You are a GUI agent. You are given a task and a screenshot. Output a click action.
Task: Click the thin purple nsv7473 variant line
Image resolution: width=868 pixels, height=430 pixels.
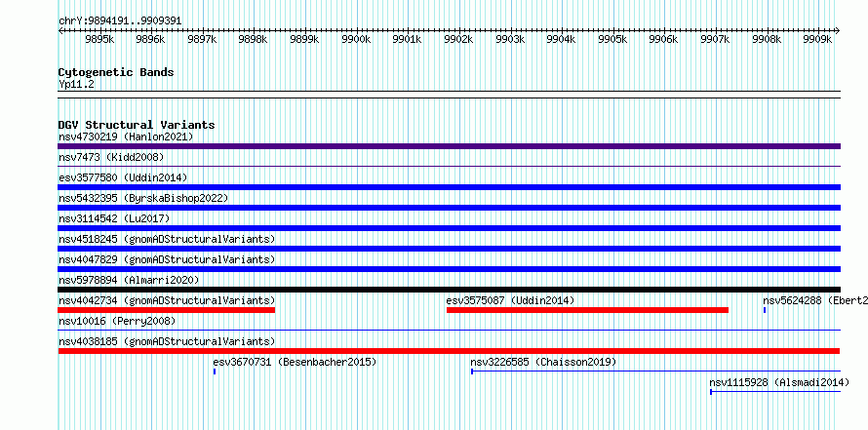[449, 166]
